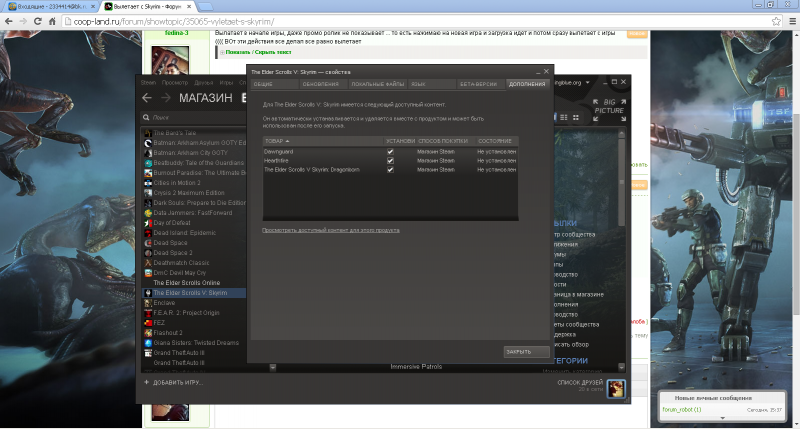The width and height of the screenshot is (800, 429).
Task: Open the Steam menu in menu bar
Action: click(x=148, y=83)
